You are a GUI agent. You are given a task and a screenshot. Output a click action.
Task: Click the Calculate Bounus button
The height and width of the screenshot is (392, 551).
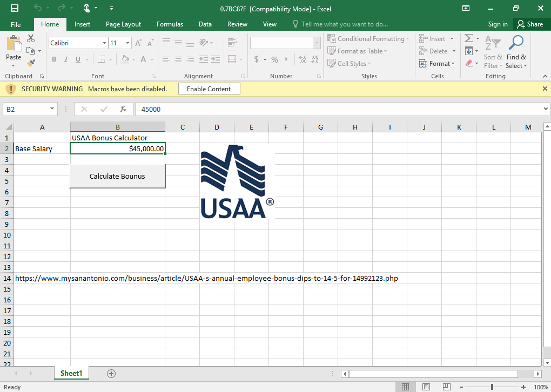(117, 177)
